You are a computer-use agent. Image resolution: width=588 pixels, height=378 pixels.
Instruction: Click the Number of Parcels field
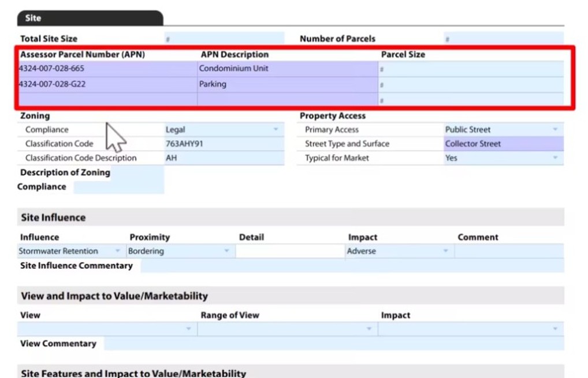(x=503, y=39)
